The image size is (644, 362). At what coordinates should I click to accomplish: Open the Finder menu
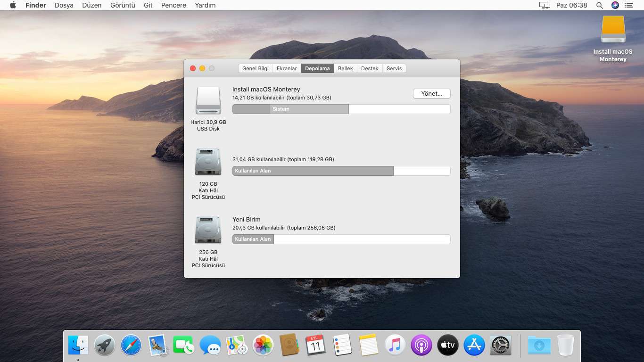point(36,5)
